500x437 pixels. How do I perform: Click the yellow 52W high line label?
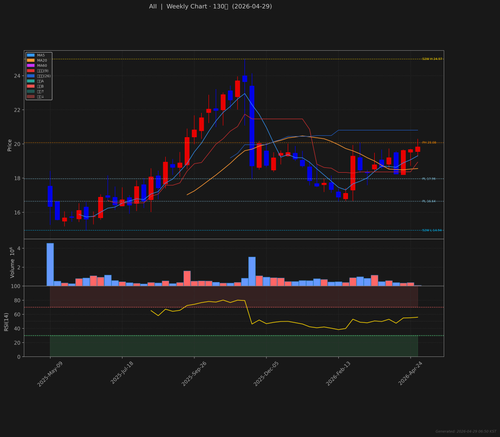(432, 59)
